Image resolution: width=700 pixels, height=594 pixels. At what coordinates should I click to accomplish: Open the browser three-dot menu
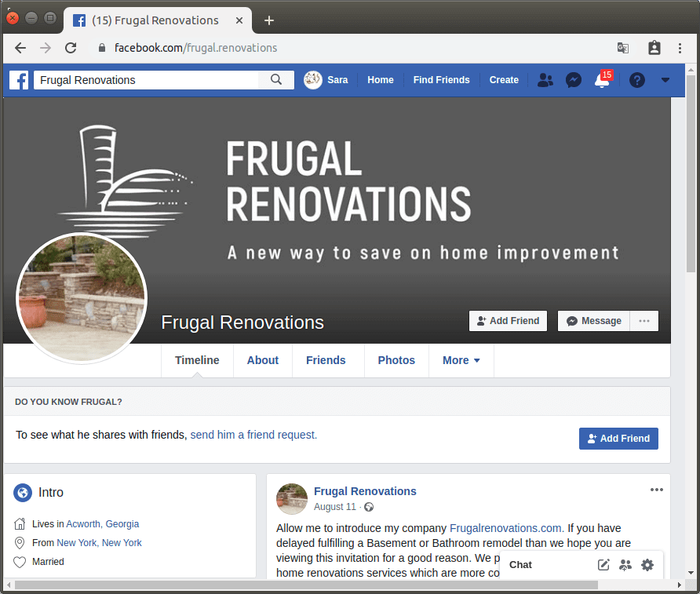click(680, 48)
